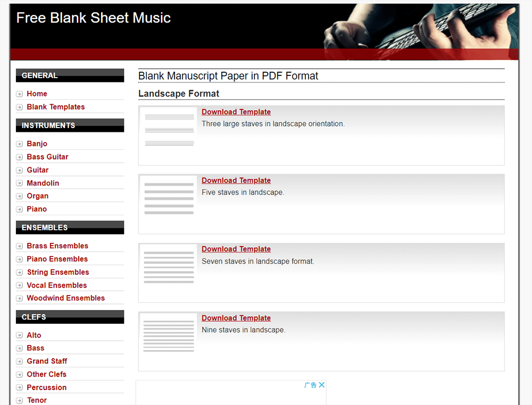This screenshot has width=532, height=405.
Task: Click the arrow icon beside Piano Ensembles
Action: (20, 259)
